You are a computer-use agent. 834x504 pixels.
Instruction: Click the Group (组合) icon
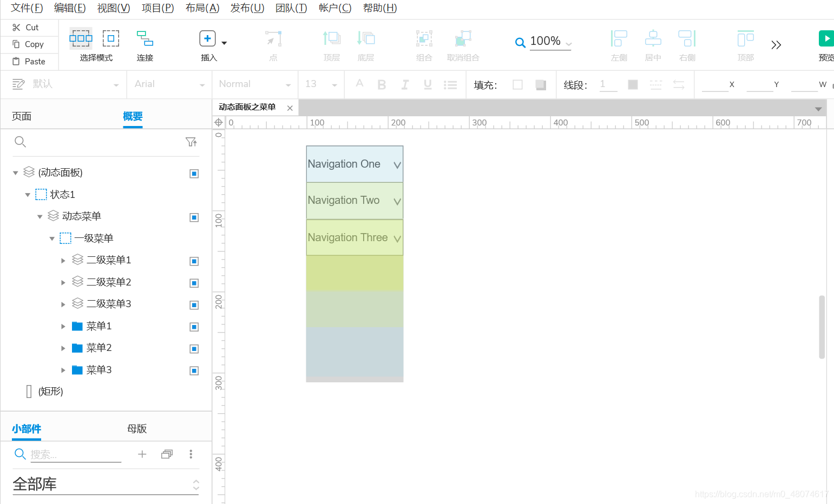424,38
